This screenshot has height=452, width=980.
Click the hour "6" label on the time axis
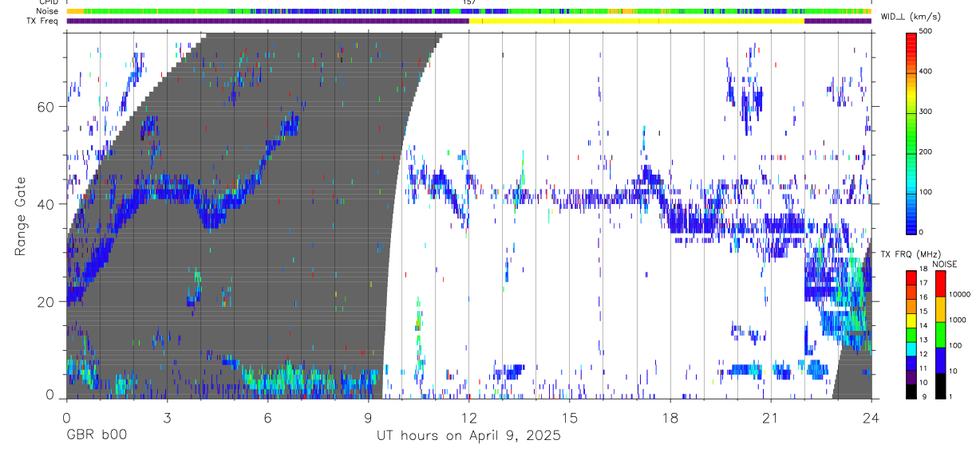(267, 418)
